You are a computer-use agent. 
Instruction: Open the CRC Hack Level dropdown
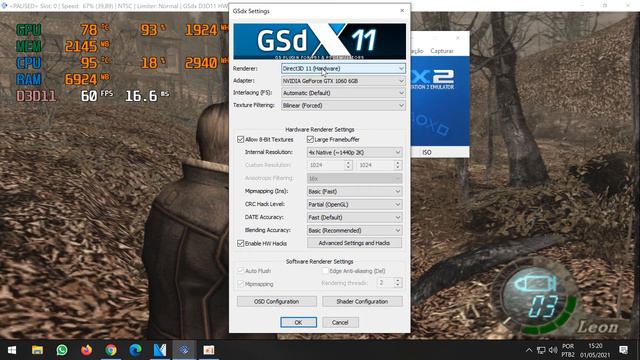(354, 204)
